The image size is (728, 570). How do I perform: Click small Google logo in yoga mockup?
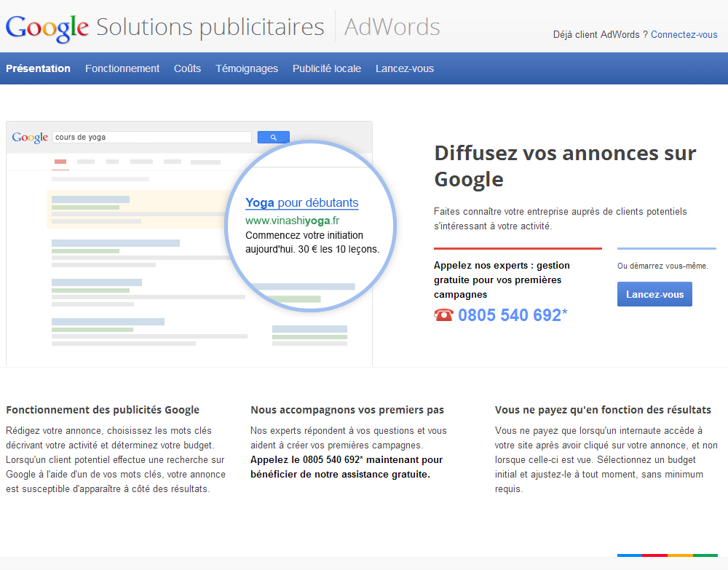point(30,138)
